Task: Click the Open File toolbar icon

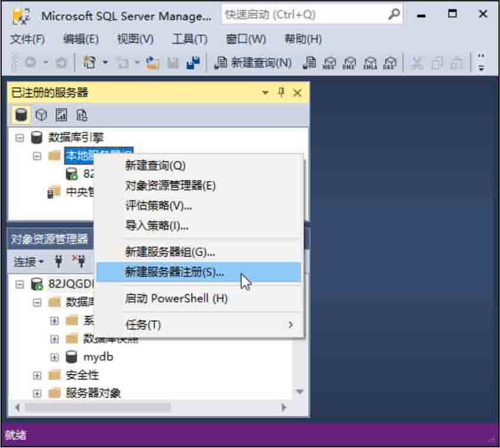Action: pyautogui.click(x=153, y=62)
